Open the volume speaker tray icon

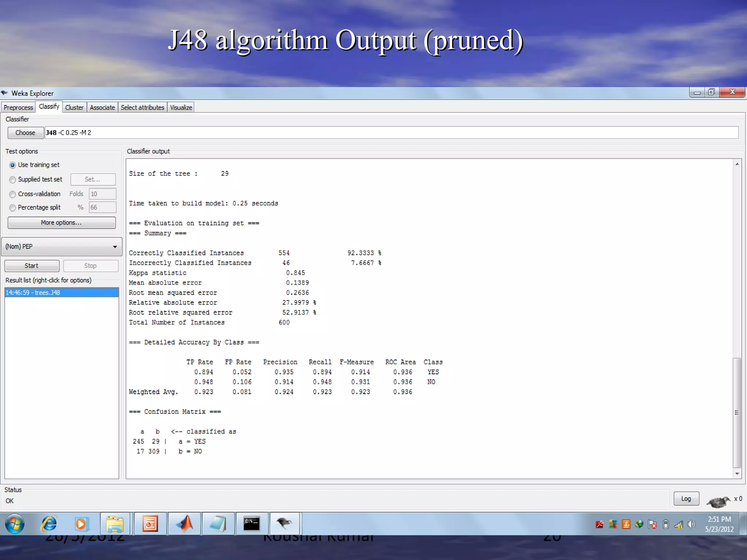[691, 524]
